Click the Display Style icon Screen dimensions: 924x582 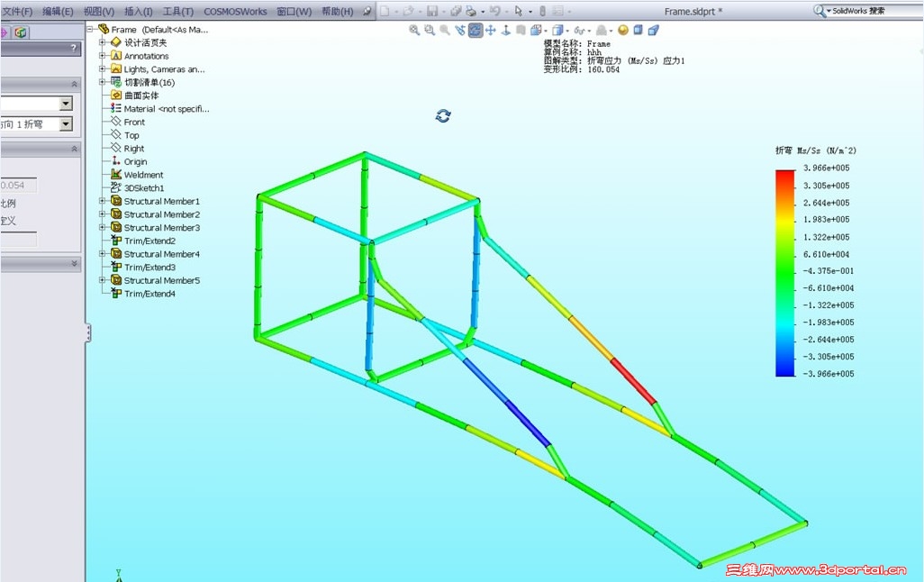pos(557,30)
